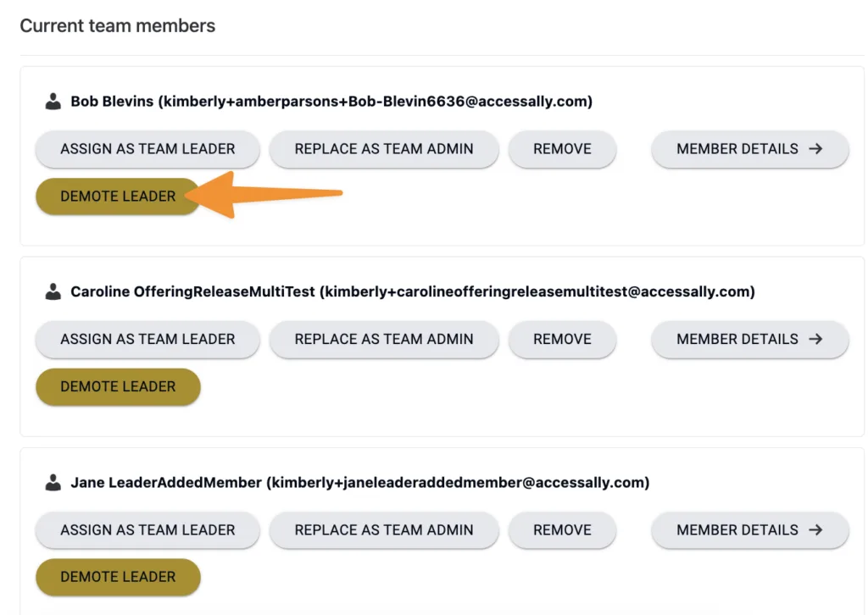
Task: Assign Caroline OfferingReleaseMultiTest as team leader
Action: pos(147,339)
